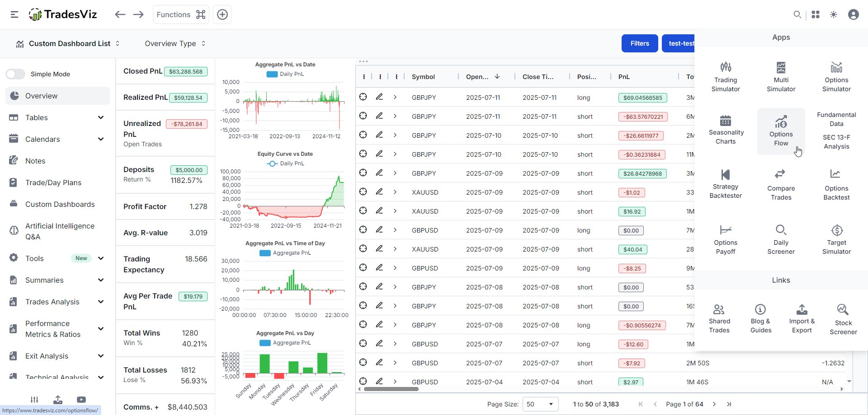Open Strategy Backtester app
The width and height of the screenshot is (868, 415).
[x=726, y=184]
